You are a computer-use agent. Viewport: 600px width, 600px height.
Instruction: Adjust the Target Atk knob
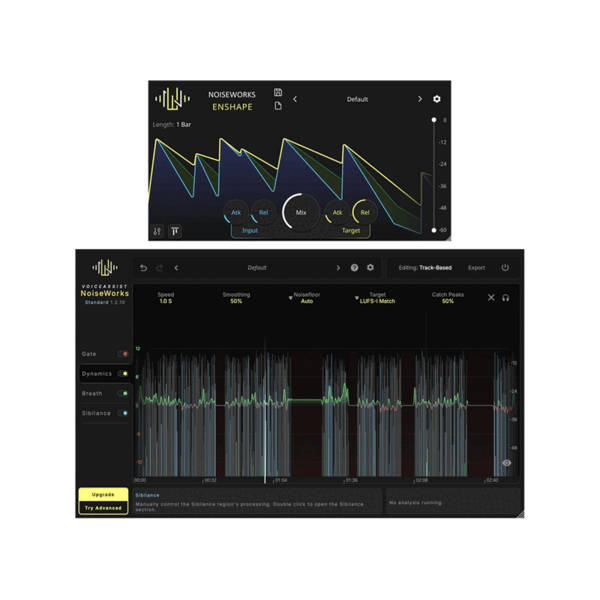tap(337, 212)
